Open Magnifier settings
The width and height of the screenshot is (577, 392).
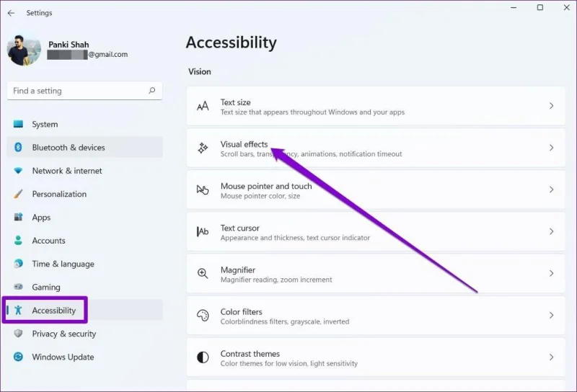click(x=376, y=273)
